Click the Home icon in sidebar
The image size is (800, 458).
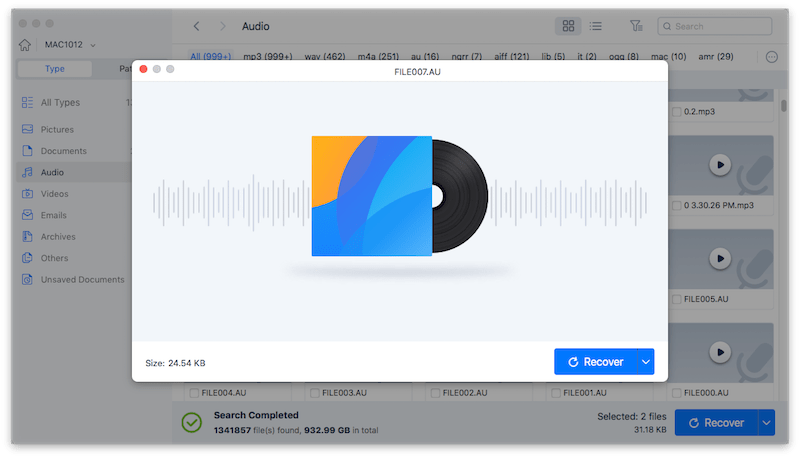24,45
